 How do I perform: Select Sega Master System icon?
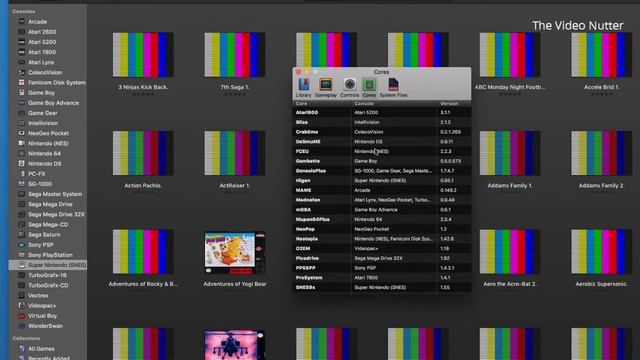pos(22,194)
